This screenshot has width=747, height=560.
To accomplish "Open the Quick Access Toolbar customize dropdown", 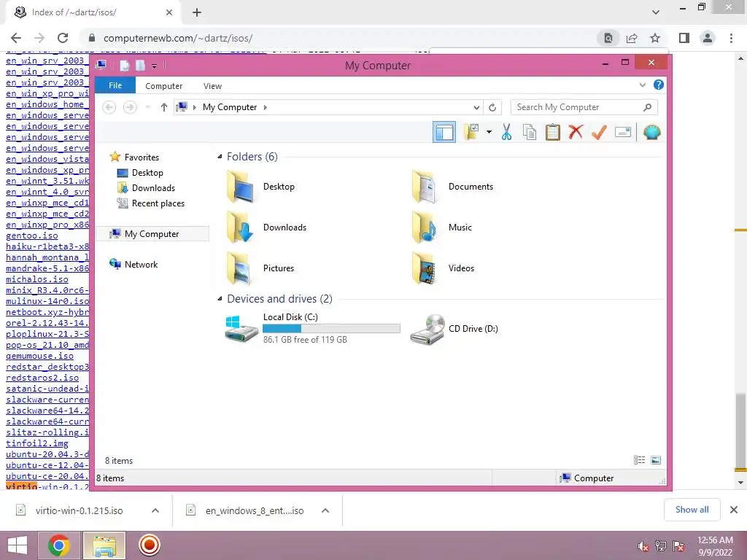I will point(154,66).
